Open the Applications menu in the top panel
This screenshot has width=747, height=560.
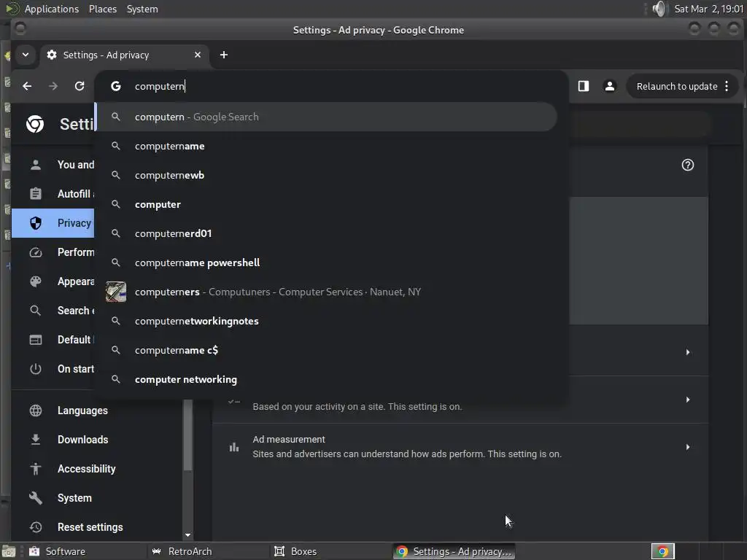(x=52, y=9)
